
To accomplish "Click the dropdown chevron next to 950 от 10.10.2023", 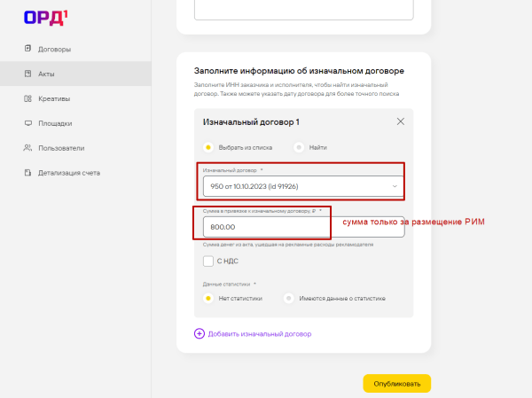I will click(x=395, y=186).
